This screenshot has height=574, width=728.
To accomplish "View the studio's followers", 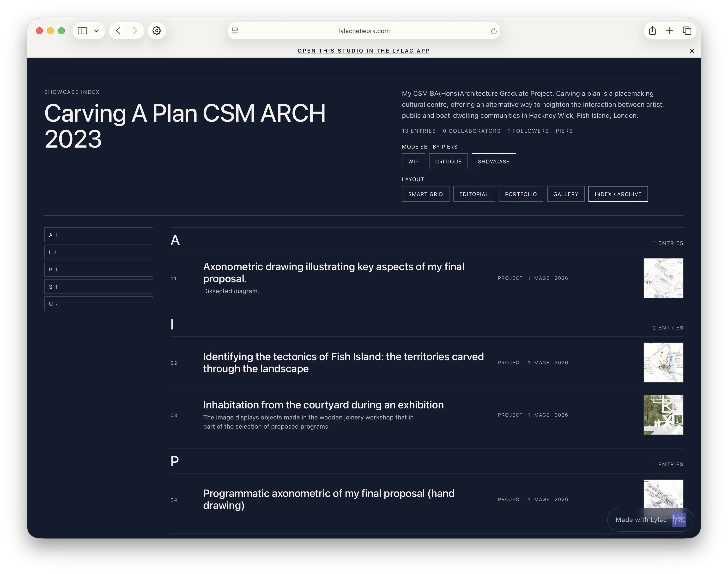I will pyautogui.click(x=528, y=131).
